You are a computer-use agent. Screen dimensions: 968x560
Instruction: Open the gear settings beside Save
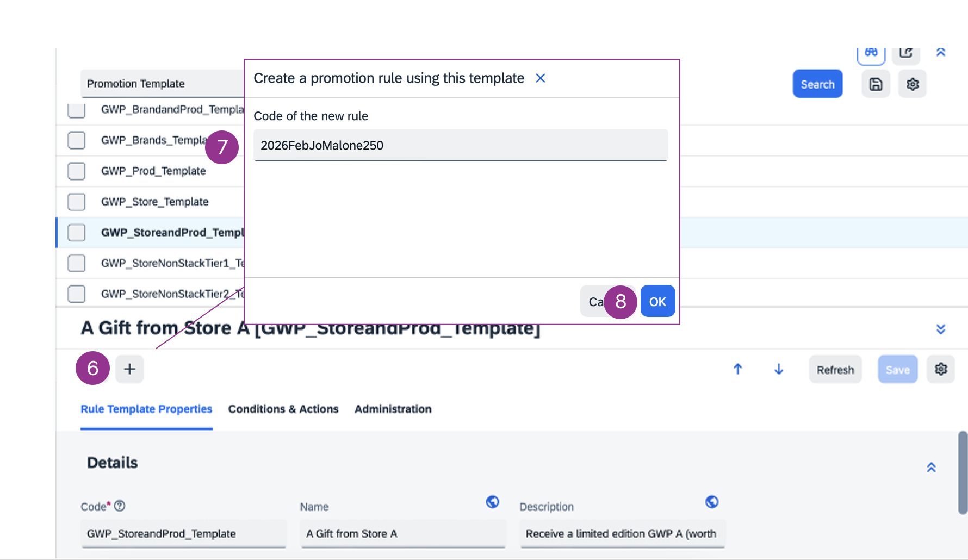[x=941, y=369]
